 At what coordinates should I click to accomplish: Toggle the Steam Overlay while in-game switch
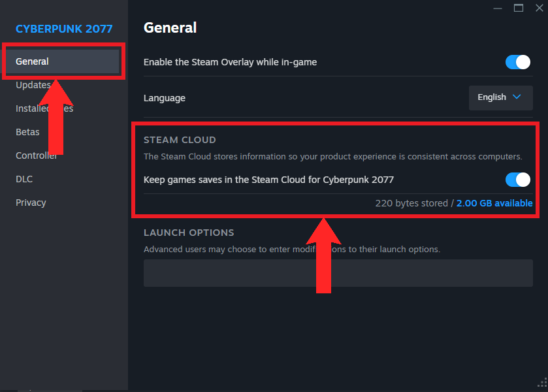click(518, 62)
